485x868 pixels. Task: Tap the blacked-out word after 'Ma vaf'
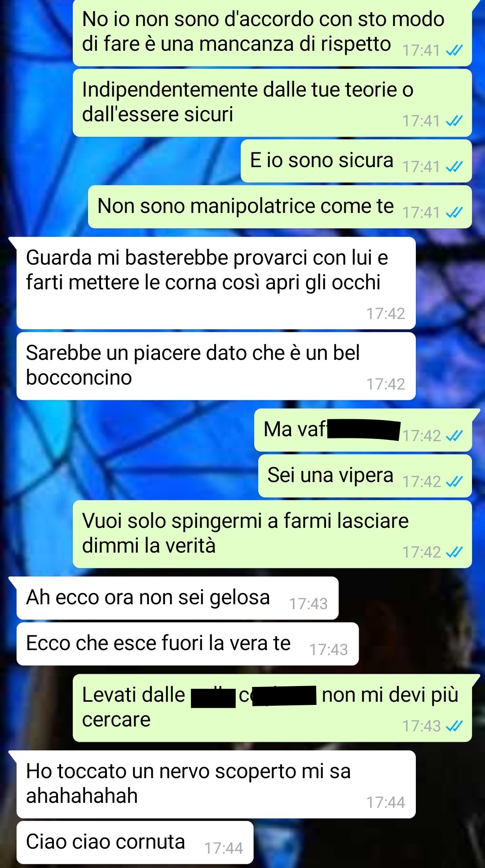(364, 429)
